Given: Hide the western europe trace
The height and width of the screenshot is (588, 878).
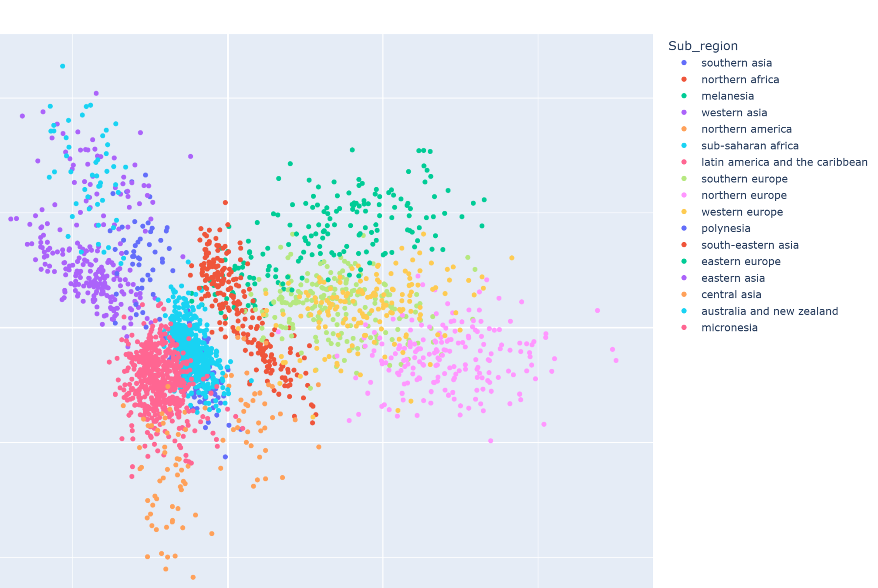Looking at the screenshot, I should [x=742, y=212].
